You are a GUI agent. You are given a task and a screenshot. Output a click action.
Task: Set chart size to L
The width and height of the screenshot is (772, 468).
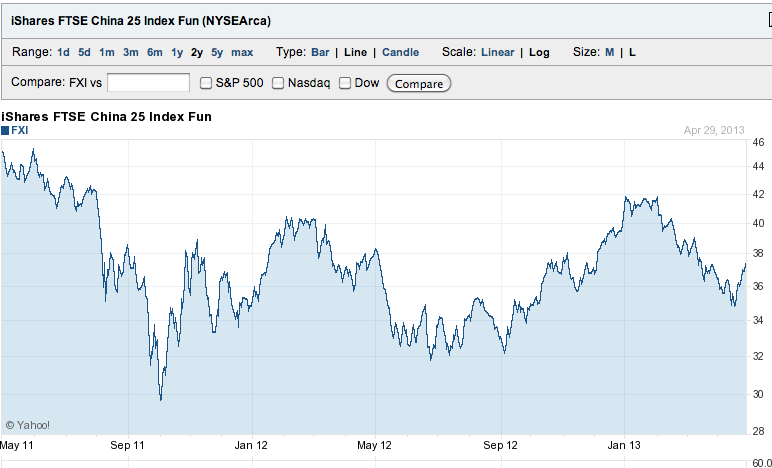click(632, 52)
